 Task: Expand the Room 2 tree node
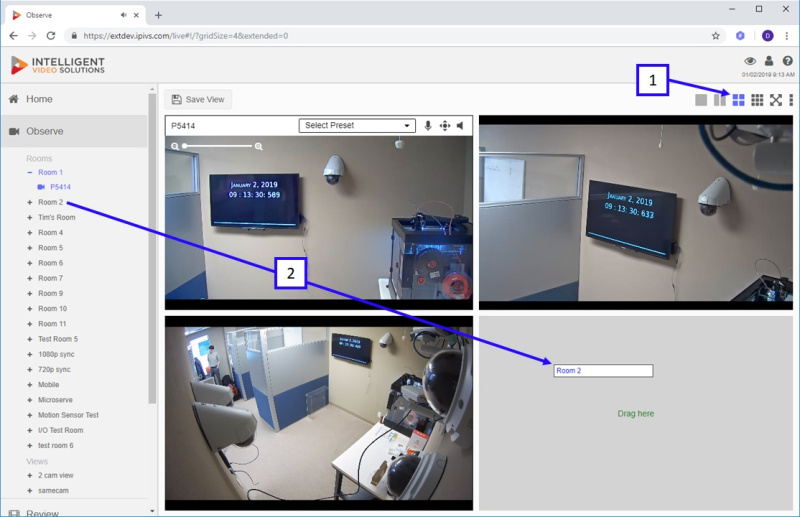pyautogui.click(x=30, y=202)
